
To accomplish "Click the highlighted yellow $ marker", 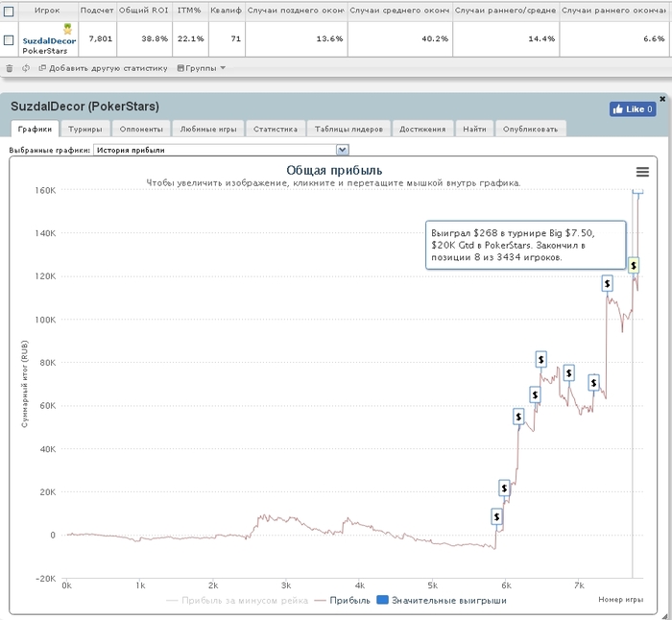I will click(x=634, y=265).
